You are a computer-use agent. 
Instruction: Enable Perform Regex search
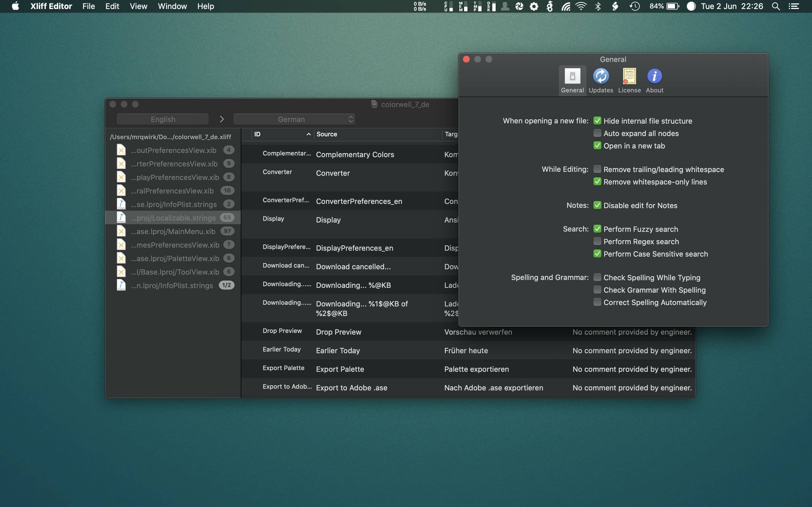pos(597,241)
